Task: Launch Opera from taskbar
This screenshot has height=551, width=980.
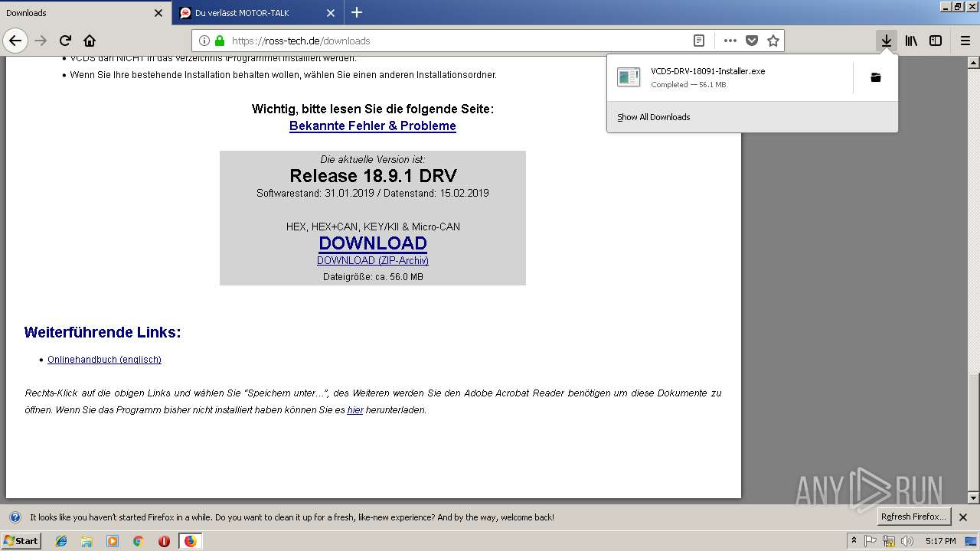Action: pos(164,541)
